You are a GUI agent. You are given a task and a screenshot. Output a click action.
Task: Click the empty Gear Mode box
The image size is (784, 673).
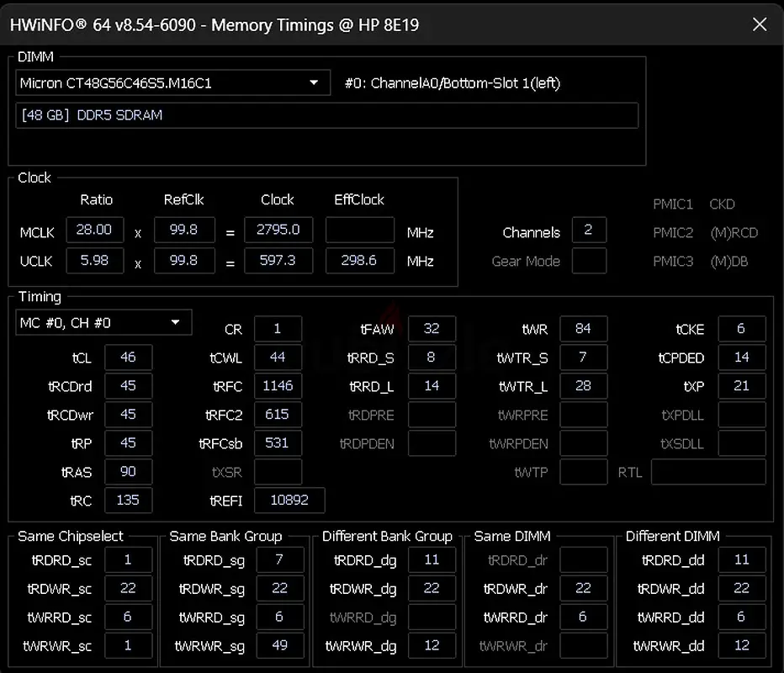point(589,261)
